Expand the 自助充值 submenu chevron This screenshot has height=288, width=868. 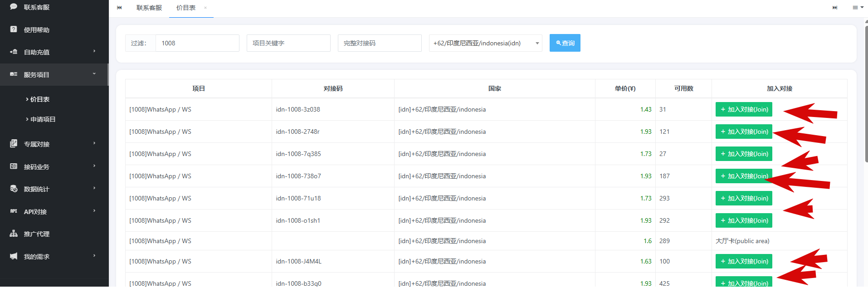[94, 51]
